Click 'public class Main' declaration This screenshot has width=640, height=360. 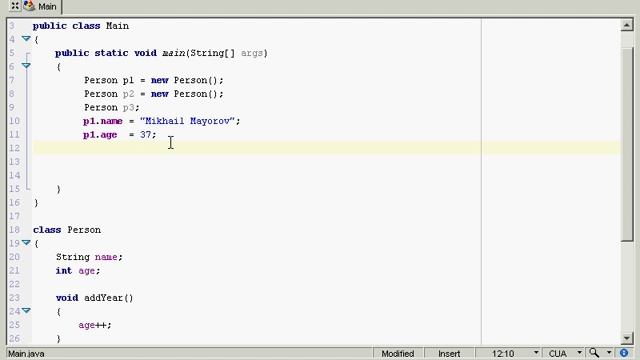pos(81,26)
